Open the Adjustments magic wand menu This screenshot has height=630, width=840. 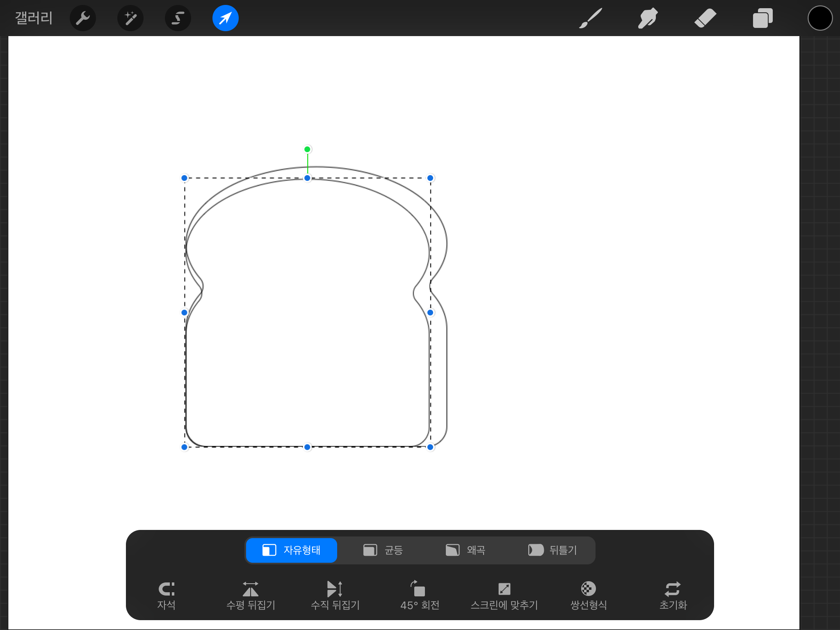[130, 18]
